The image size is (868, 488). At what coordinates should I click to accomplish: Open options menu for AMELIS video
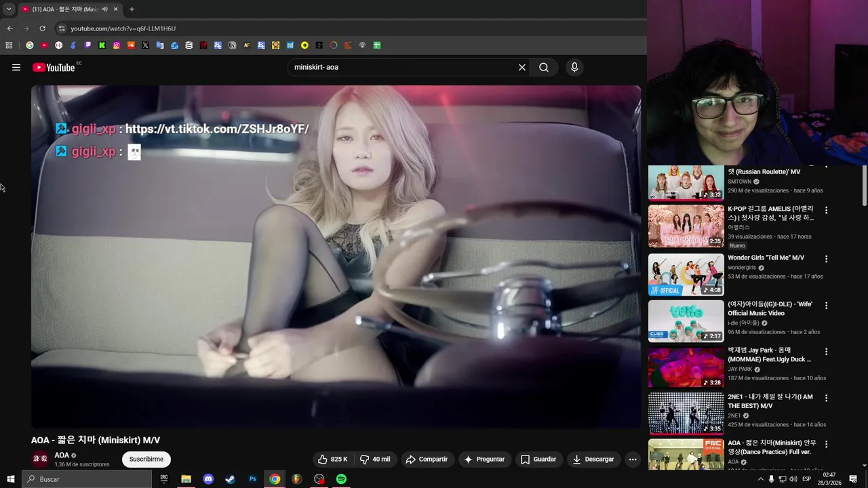point(826,210)
